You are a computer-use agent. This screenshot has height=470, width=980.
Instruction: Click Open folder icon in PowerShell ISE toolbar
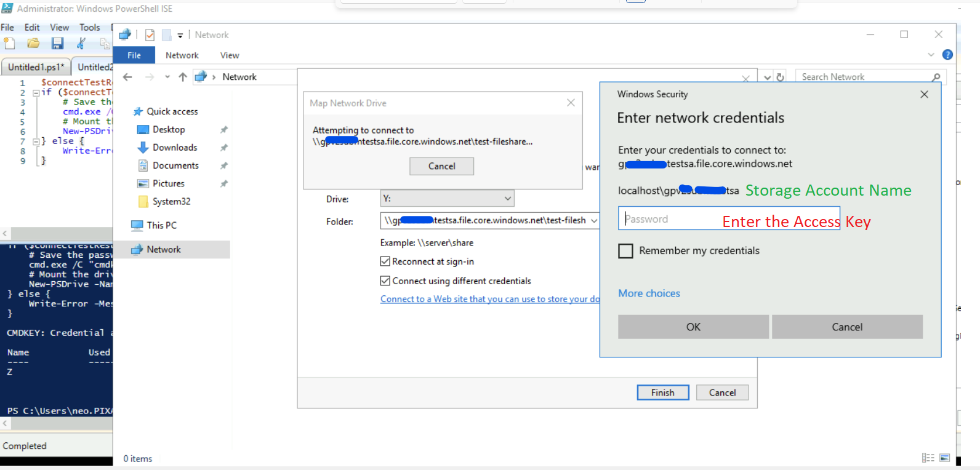[x=33, y=43]
